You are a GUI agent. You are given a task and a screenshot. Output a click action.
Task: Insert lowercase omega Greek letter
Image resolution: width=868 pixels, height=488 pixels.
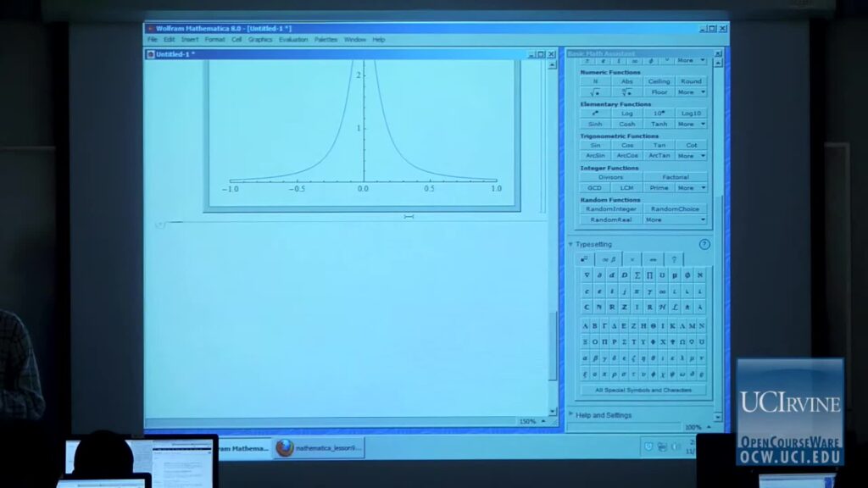682,374
